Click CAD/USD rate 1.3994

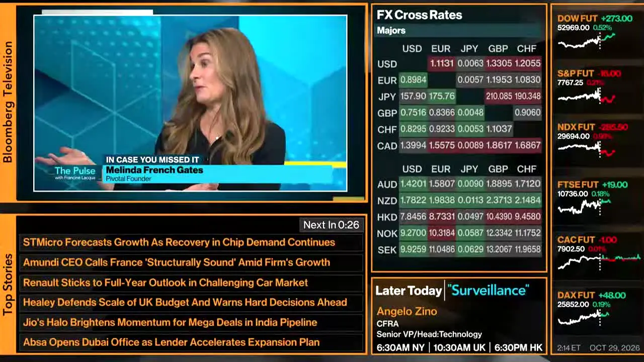point(413,145)
